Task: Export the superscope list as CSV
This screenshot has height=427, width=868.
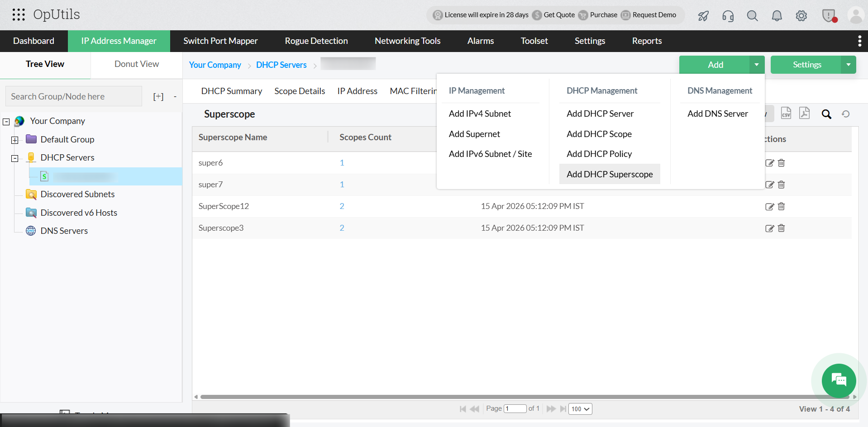Action: coord(786,113)
